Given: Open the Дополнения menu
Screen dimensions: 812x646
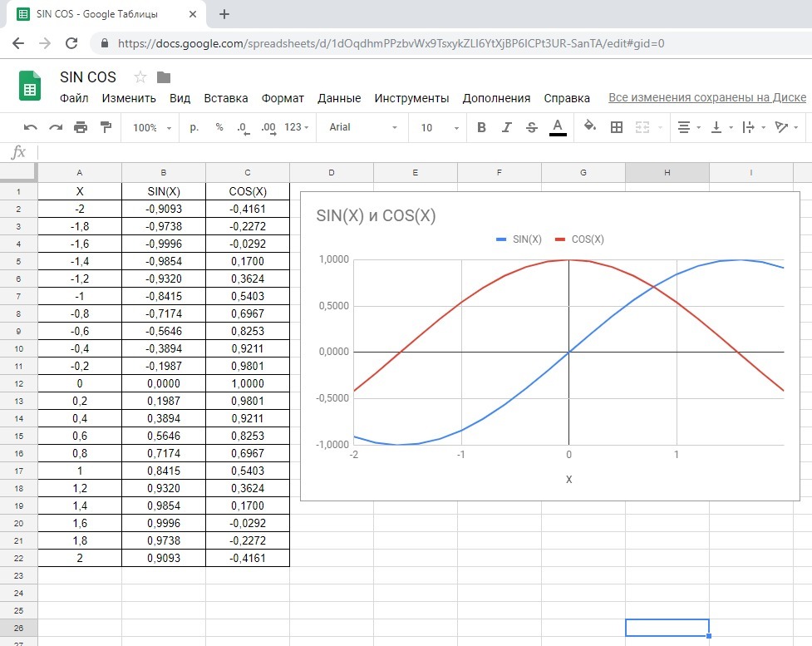Looking at the screenshot, I should pos(496,98).
